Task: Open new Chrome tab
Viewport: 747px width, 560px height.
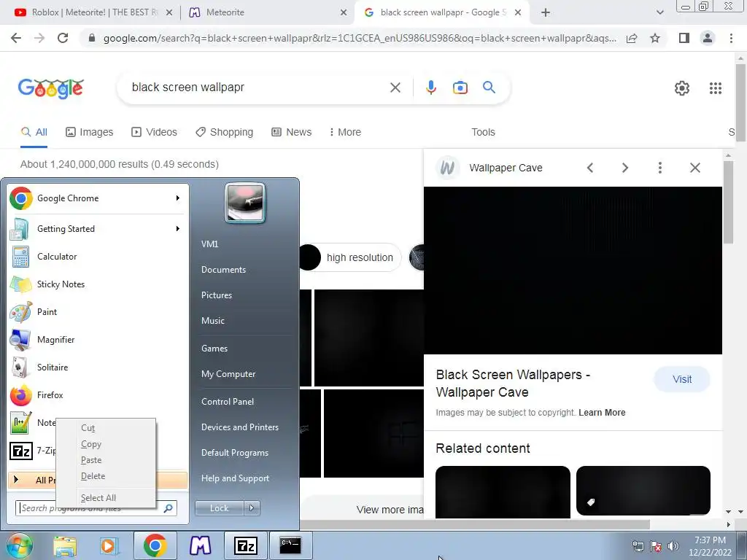Action: [x=546, y=12]
